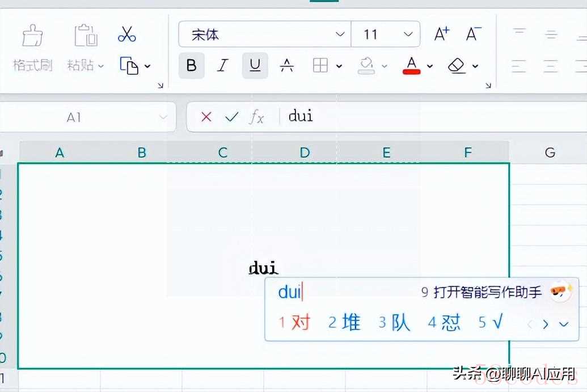
Task: Click the strikethrough text icon
Action: (x=287, y=66)
